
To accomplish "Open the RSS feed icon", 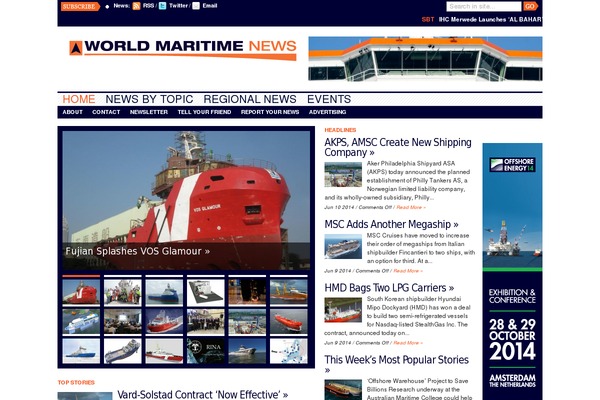I will pos(136,6).
